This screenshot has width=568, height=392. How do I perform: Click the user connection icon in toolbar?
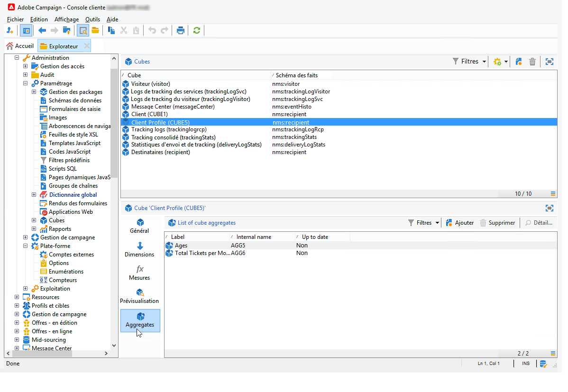10,30
